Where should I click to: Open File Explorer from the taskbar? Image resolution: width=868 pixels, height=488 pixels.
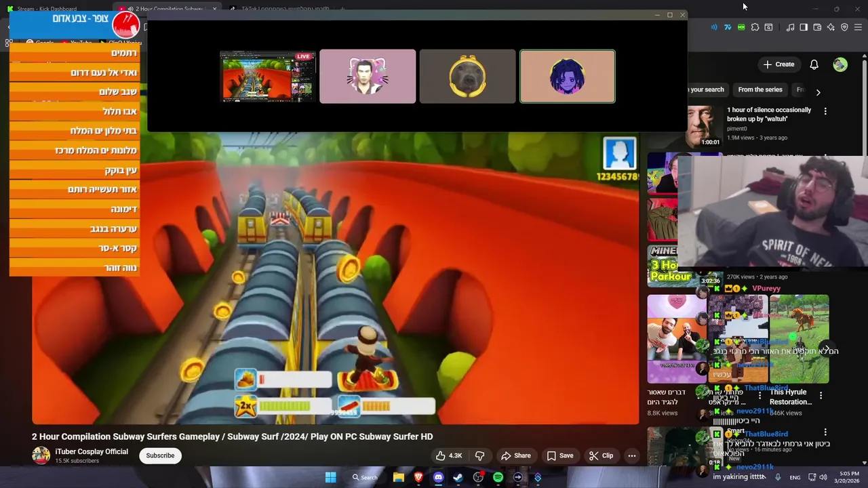[x=399, y=477]
